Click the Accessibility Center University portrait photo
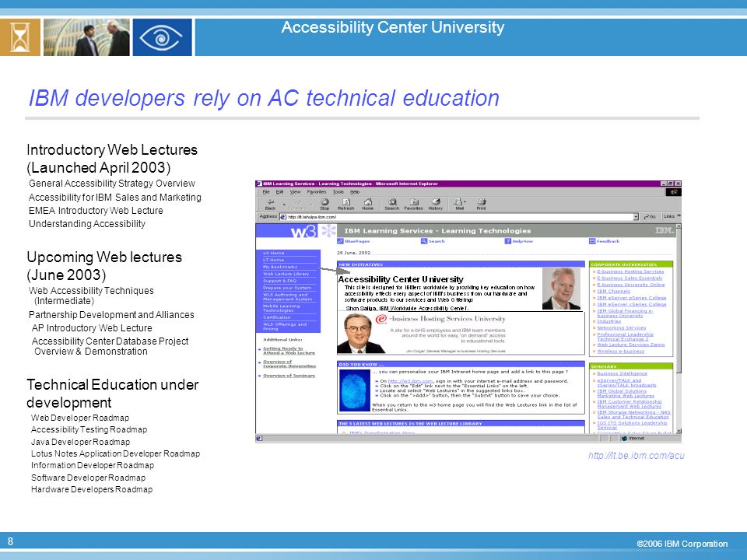Screen dimensions: 747x560 pos(561,289)
